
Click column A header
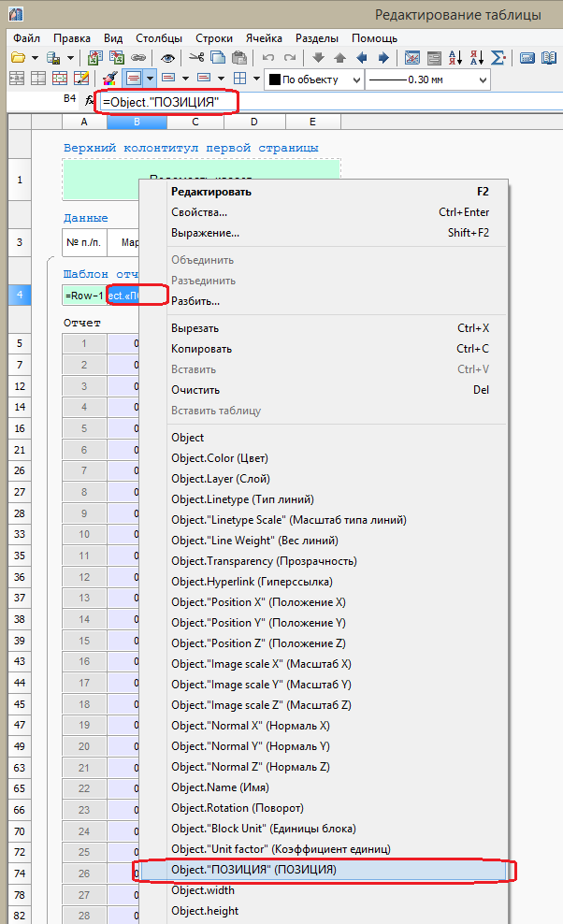pos(84,122)
